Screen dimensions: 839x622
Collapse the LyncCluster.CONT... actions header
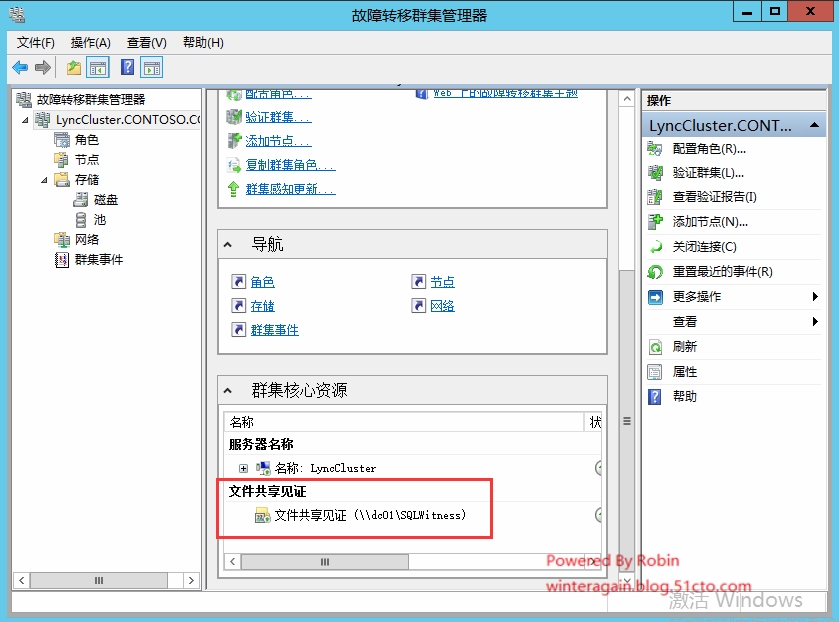(x=814, y=125)
